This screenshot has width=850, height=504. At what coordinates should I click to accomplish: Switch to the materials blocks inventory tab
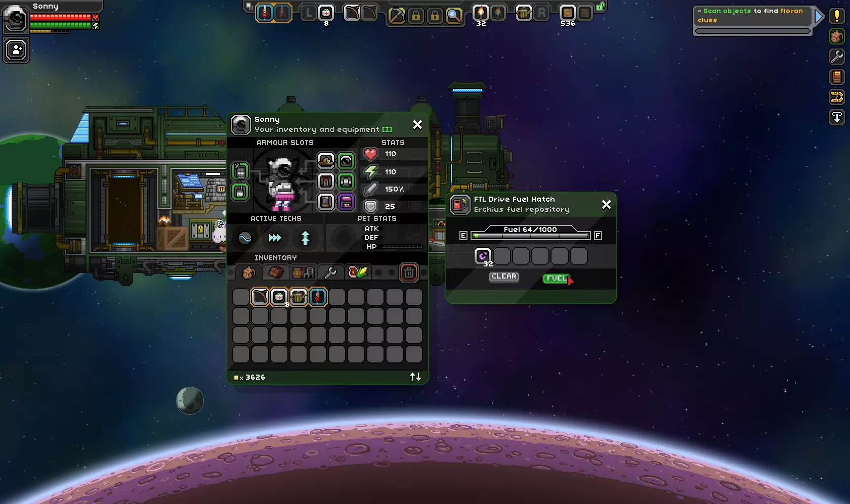pos(276,273)
